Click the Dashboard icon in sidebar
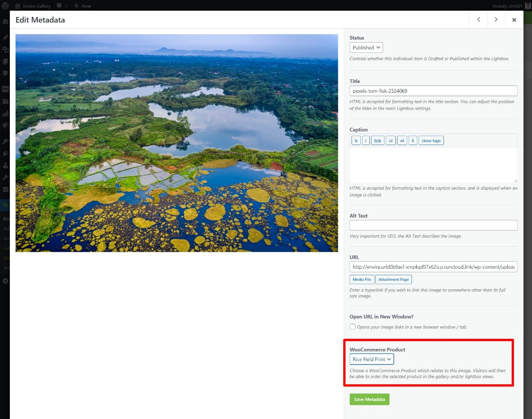This screenshot has height=419, width=532. click(x=5, y=21)
